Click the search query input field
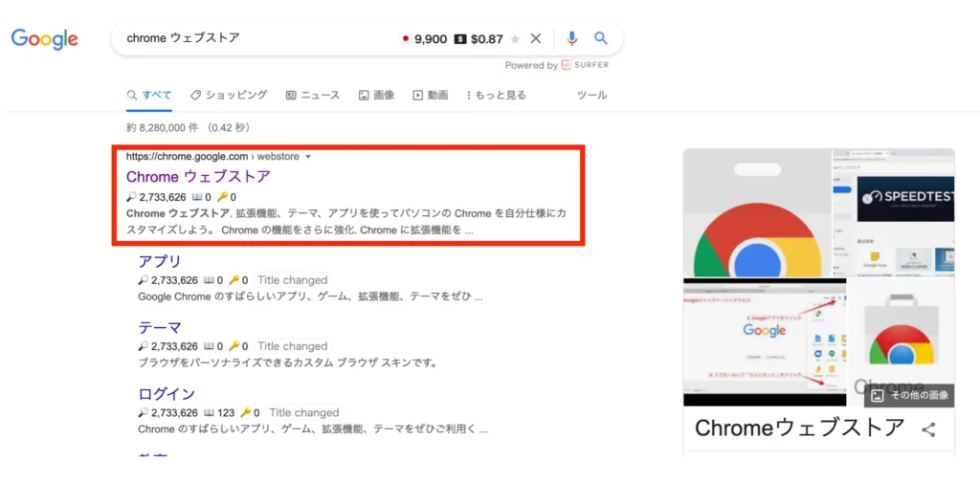 tap(256, 39)
